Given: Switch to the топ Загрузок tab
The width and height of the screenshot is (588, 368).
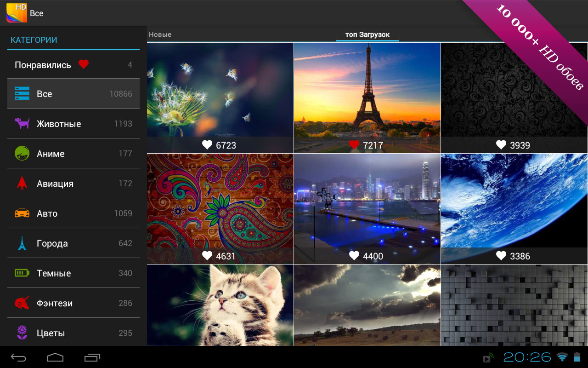Looking at the screenshot, I should coord(367,34).
